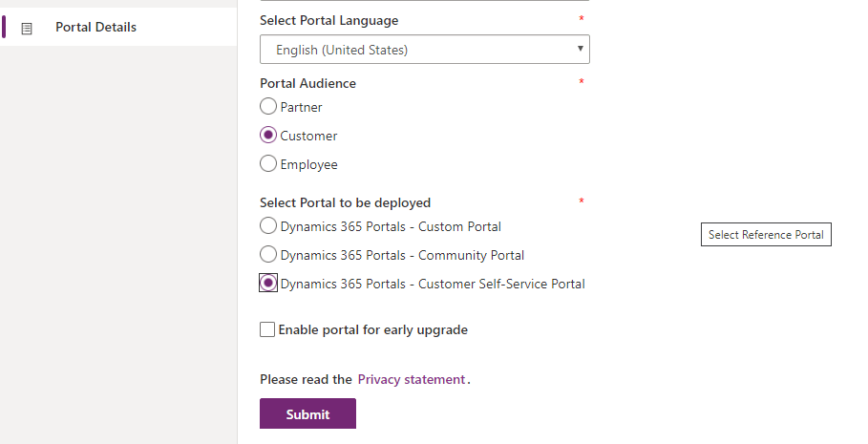Enable portal for early upgrade checkbox
The image size is (868, 444).
(x=267, y=330)
